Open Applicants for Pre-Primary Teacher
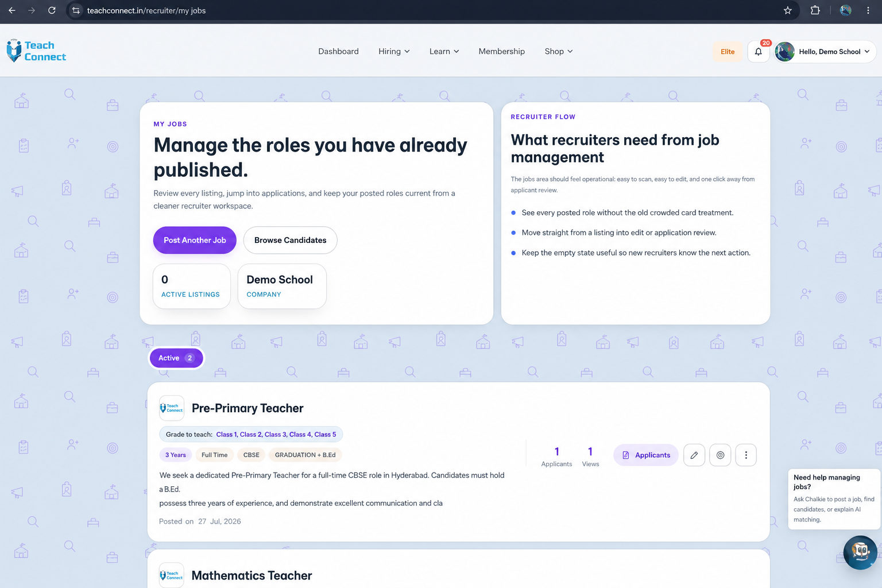The image size is (882, 588). 646,455
